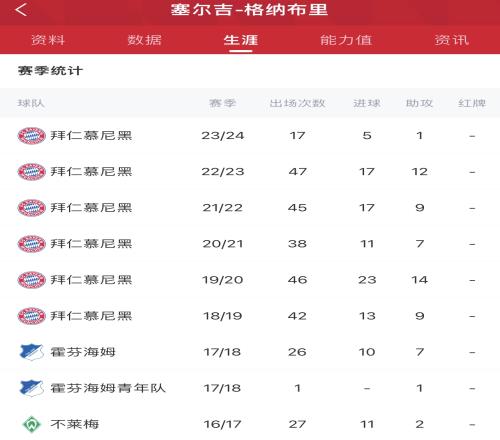Open the 资讯 tab
The width and height of the screenshot is (500, 440).
point(452,40)
